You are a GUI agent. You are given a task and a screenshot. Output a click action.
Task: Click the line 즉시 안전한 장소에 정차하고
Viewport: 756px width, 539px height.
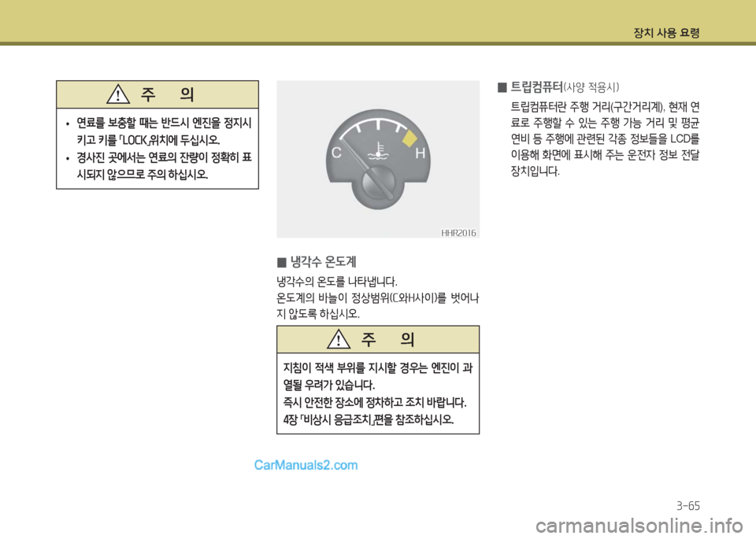tap(375, 402)
